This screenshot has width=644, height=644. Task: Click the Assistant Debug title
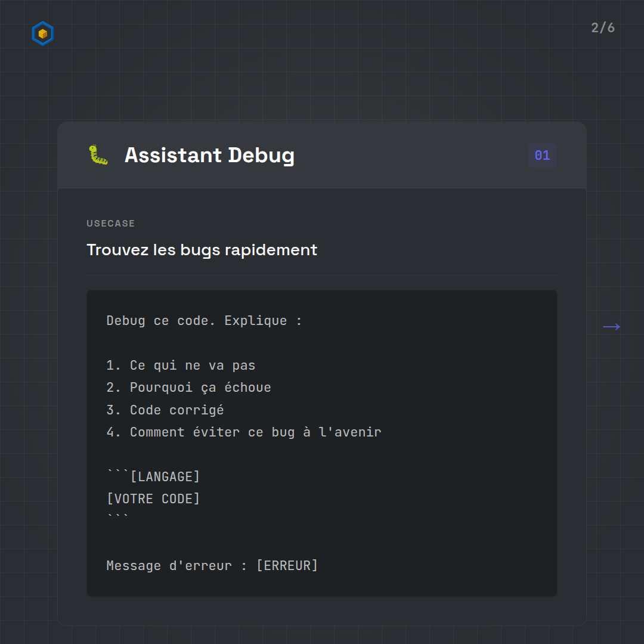coord(209,155)
